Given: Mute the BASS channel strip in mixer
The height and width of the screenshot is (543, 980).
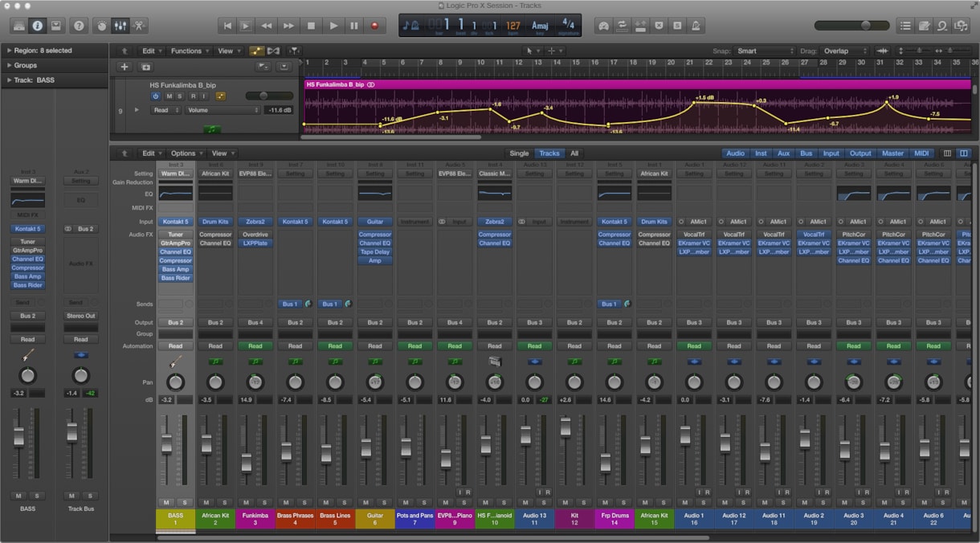Looking at the screenshot, I should (x=166, y=502).
